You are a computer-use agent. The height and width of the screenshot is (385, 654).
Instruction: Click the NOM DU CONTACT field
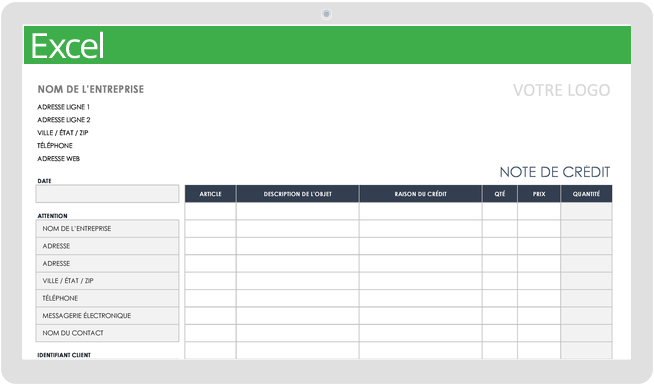pos(107,333)
